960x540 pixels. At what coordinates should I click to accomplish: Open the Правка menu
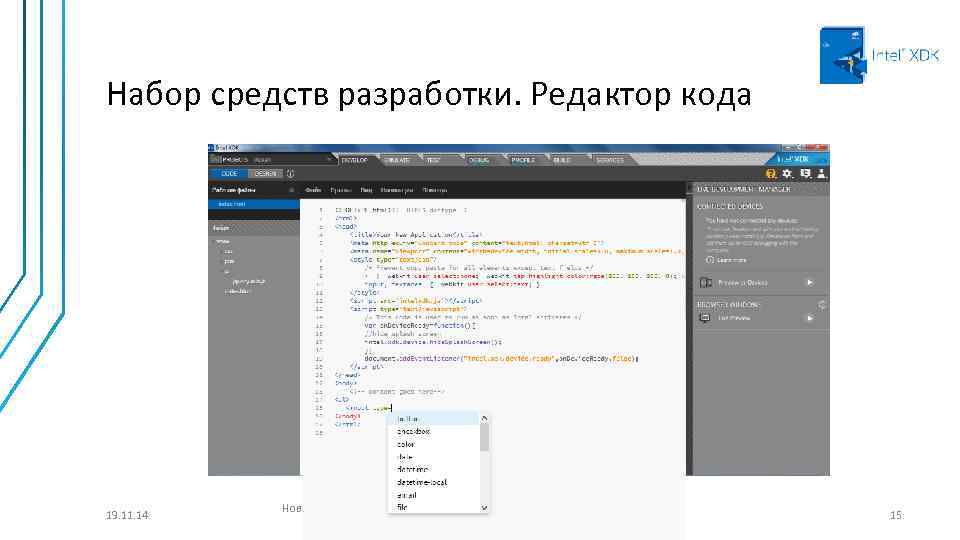pos(341,190)
